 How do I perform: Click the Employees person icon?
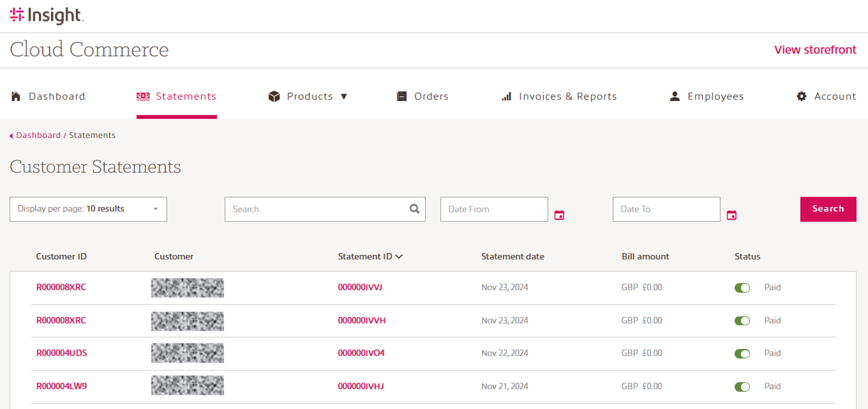tap(674, 96)
